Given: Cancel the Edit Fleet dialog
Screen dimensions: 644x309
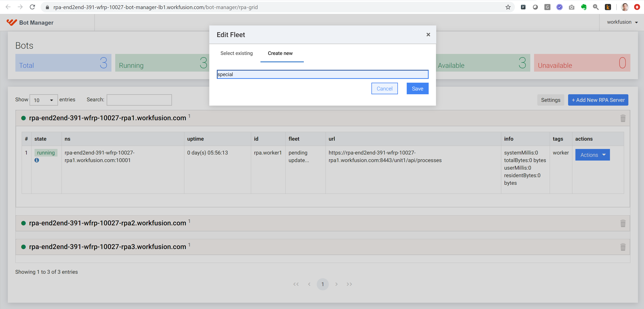Looking at the screenshot, I should [x=385, y=88].
